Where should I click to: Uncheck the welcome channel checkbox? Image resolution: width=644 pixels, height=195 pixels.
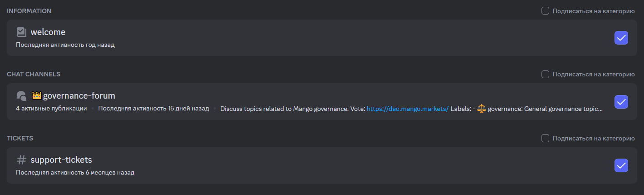coord(621,38)
